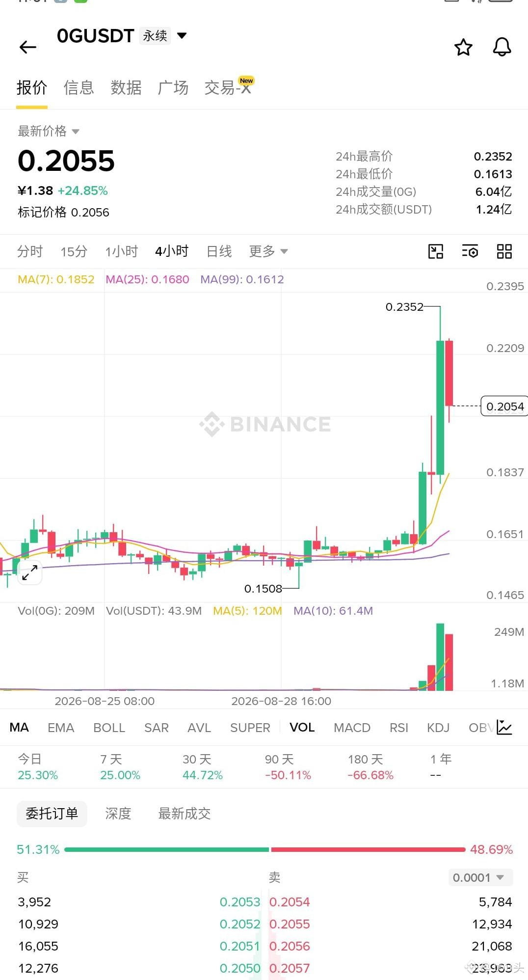528x980 pixels.
Task: Select bid price 0.2050
Action: pos(240,968)
